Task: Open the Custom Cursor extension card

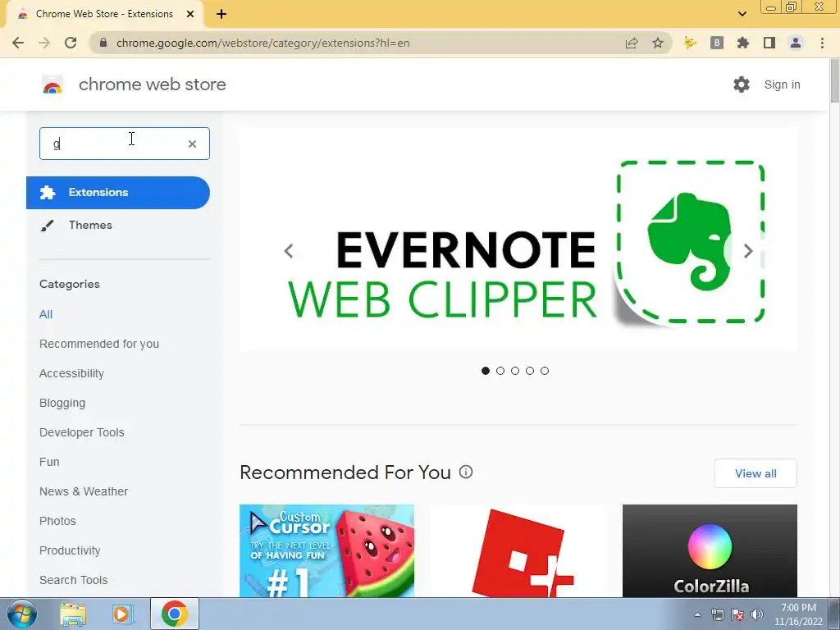Action: (326, 550)
